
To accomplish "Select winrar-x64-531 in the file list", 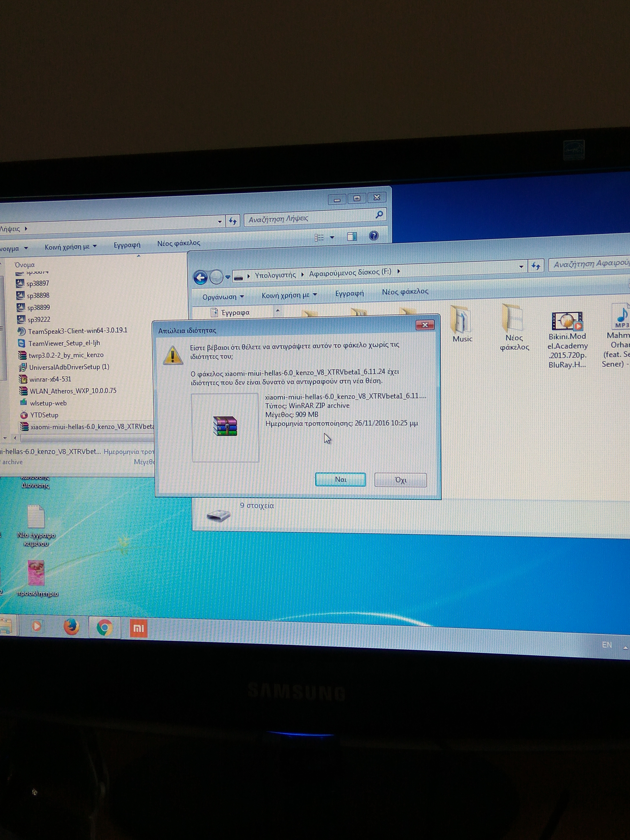I will 50,379.
